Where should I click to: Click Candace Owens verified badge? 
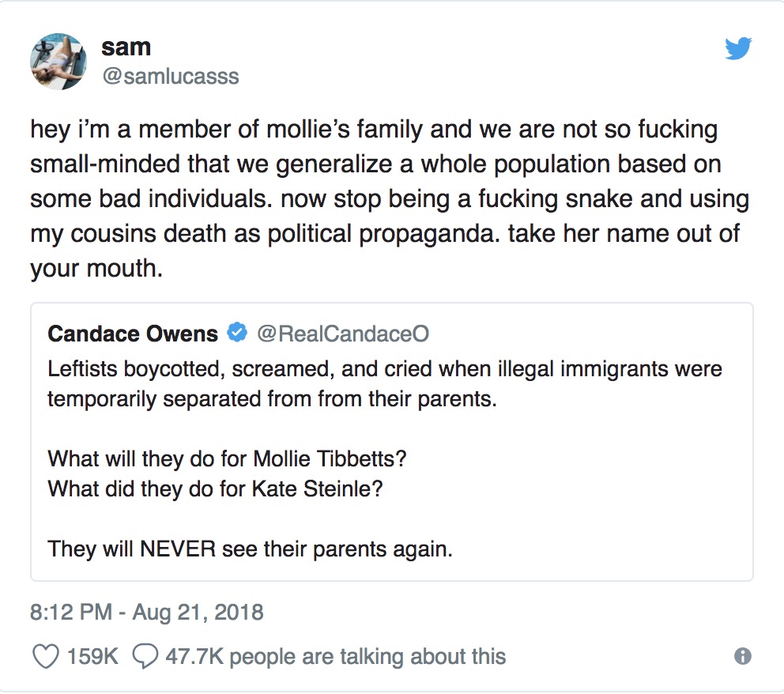[237, 333]
